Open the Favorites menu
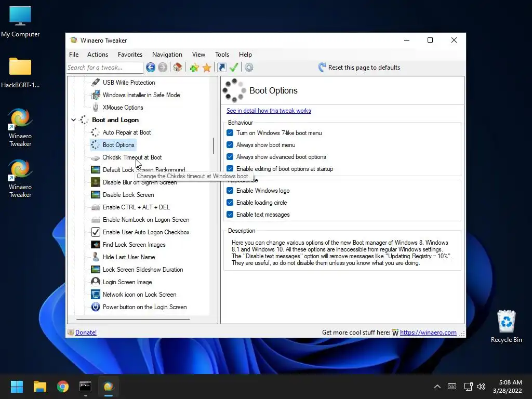 coord(130,54)
